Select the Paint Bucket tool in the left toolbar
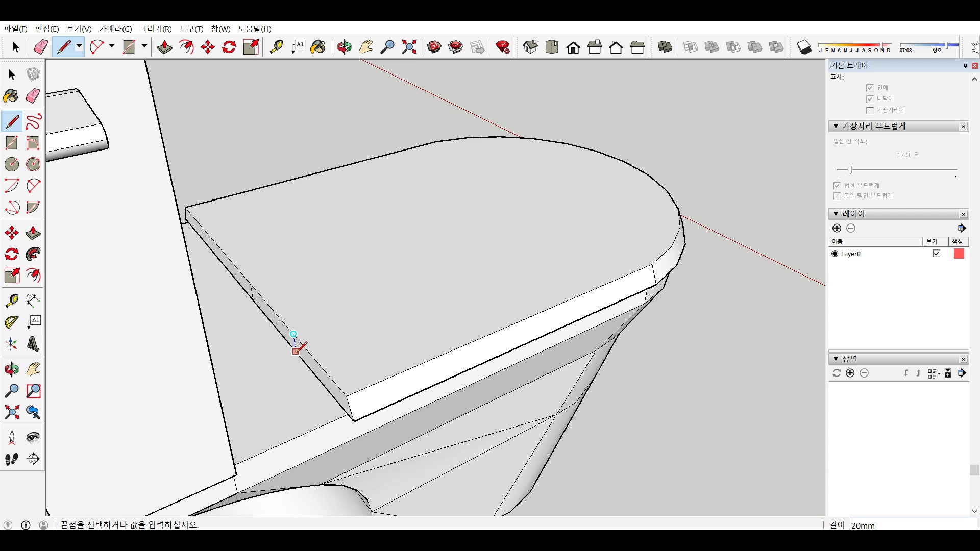This screenshot has height=551, width=980. 11,96
